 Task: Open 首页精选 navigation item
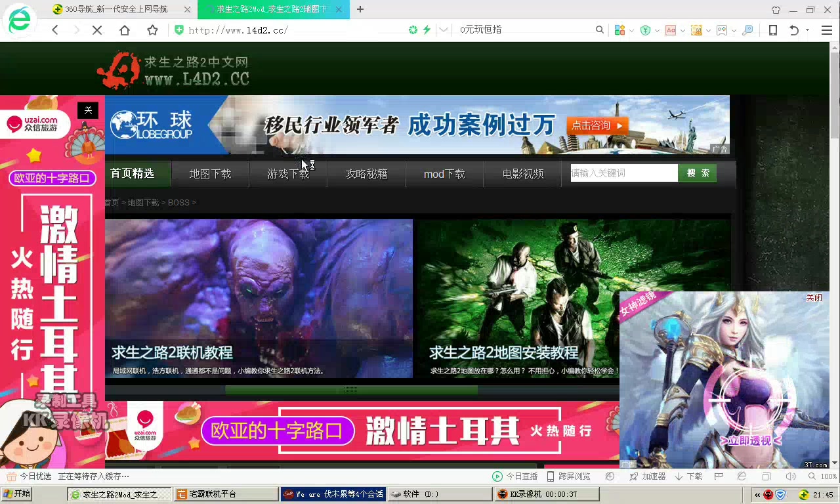[133, 173]
